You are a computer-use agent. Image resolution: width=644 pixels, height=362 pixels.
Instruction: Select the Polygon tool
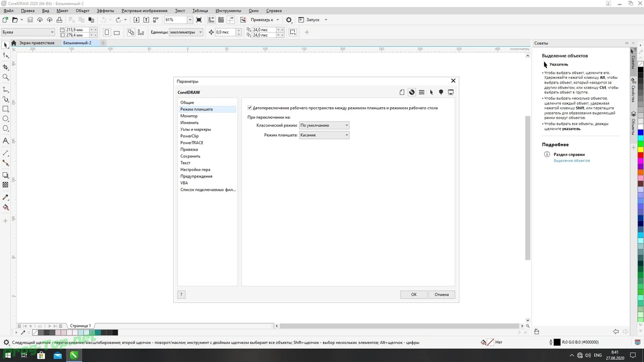coord(5,129)
